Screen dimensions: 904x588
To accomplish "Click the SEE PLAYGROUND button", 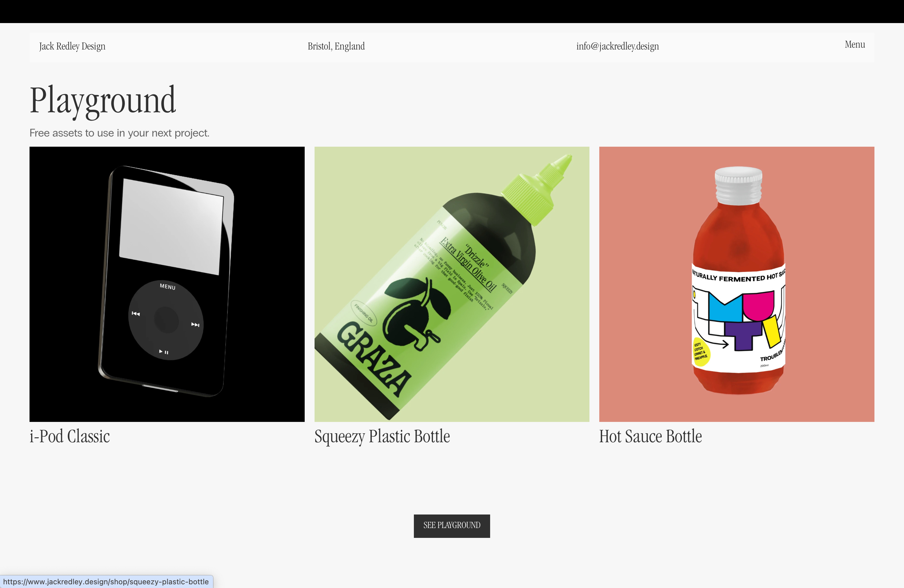I will click(452, 526).
